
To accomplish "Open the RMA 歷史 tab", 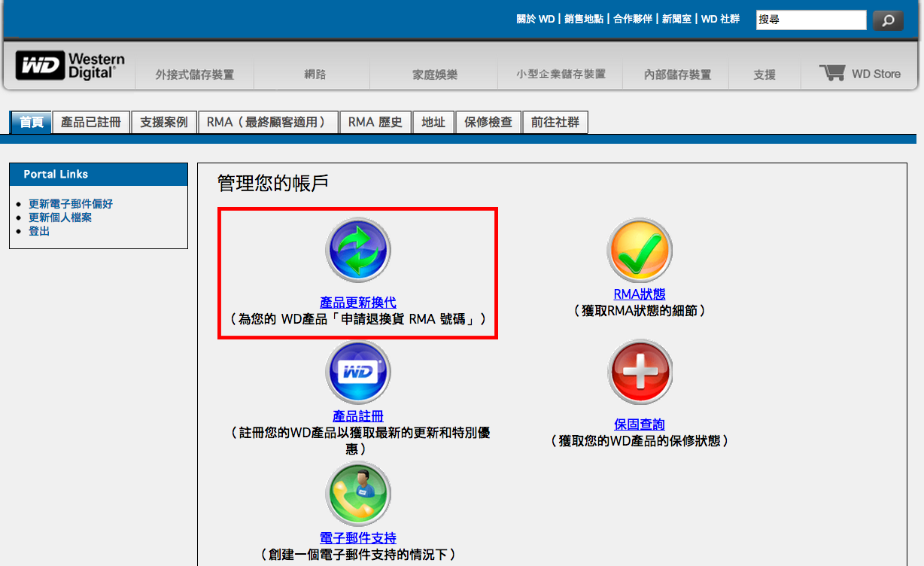I will 375,122.
